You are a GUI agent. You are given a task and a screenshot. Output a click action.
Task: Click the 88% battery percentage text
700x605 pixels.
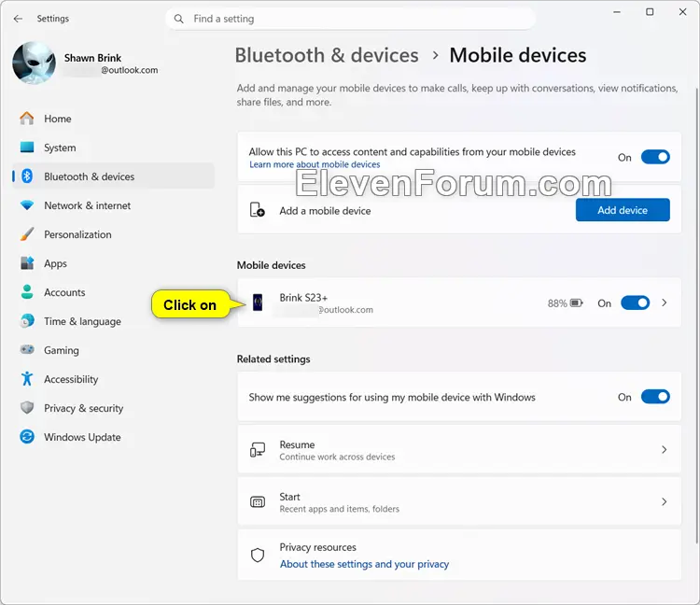[x=557, y=303]
